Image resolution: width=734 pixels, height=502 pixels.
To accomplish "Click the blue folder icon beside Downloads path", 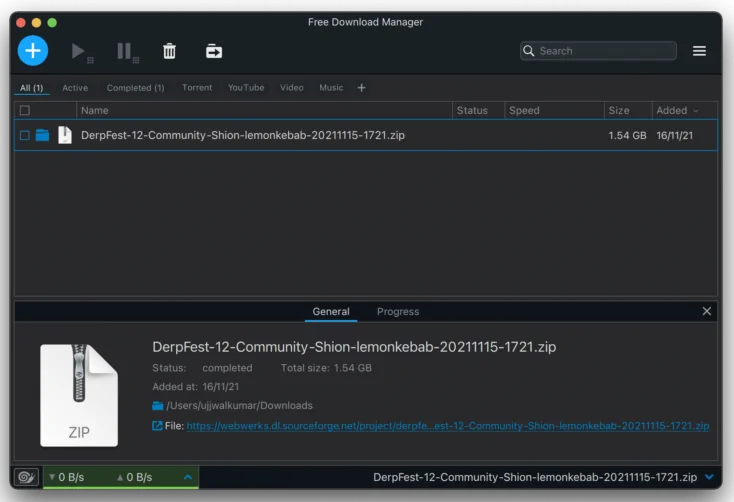I will click(x=158, y=406).
